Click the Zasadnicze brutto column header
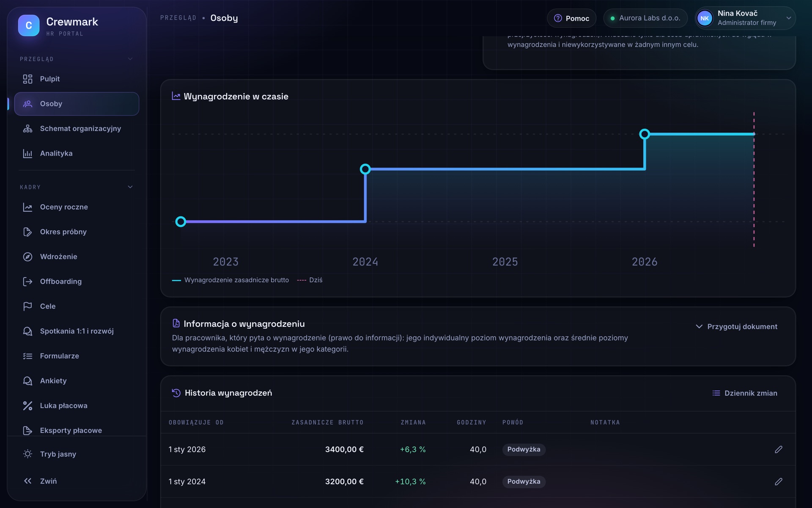 [327, 422]
